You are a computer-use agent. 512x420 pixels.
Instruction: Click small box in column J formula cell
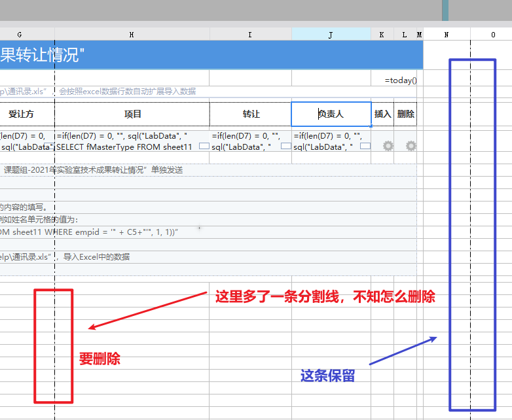tap(365, 146)
